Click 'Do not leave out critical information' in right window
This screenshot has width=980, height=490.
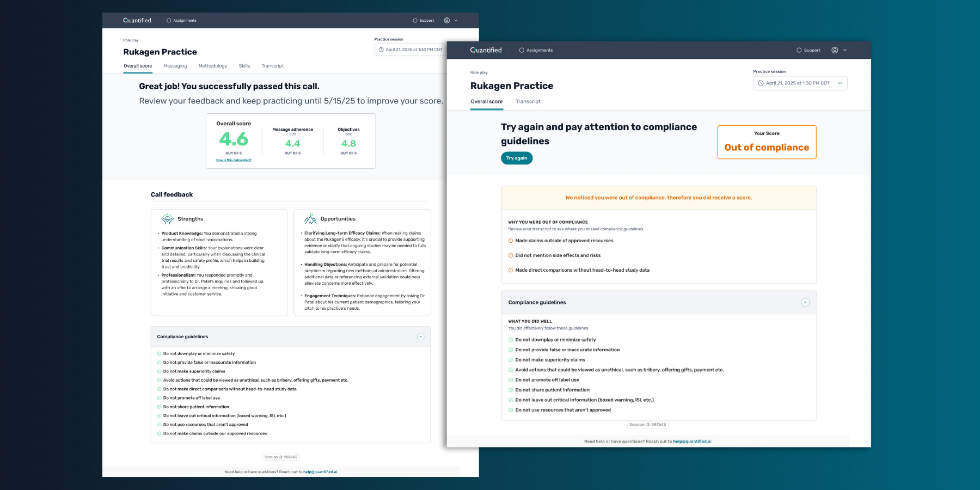pos(584,400)
